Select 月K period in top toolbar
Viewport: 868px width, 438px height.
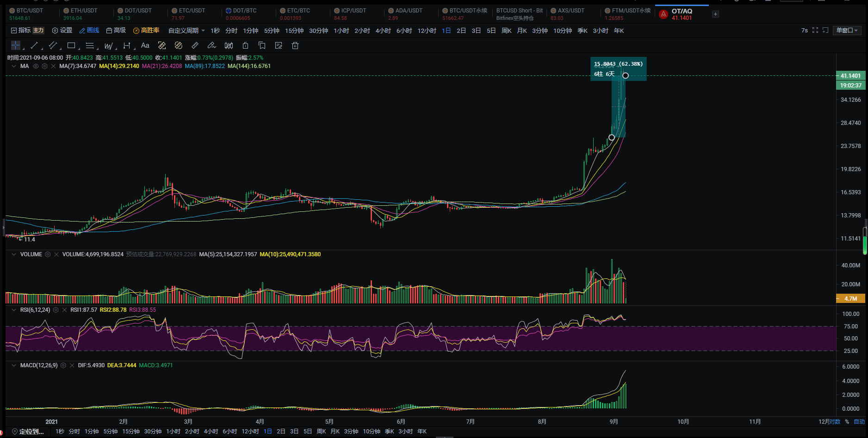[x=522, y=31]
